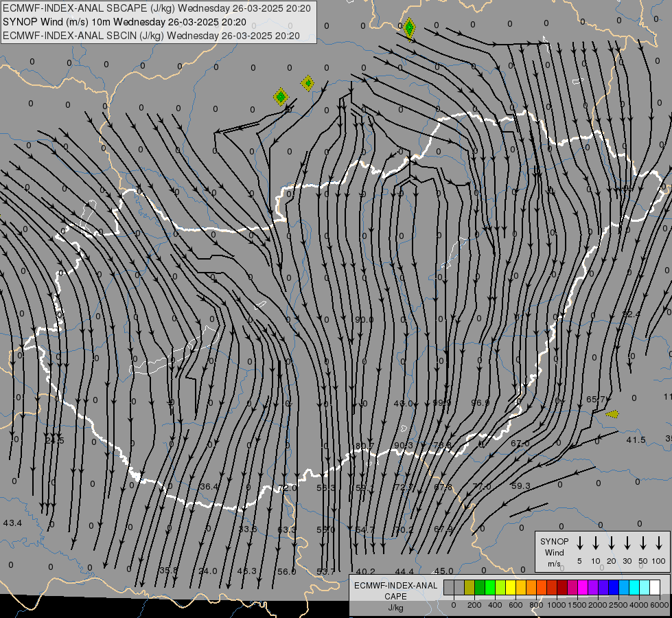Click the 1000 tick label on CAPE scale
Image resolution: width=672 pixels, height=618 pixels.
coord(556,605)
